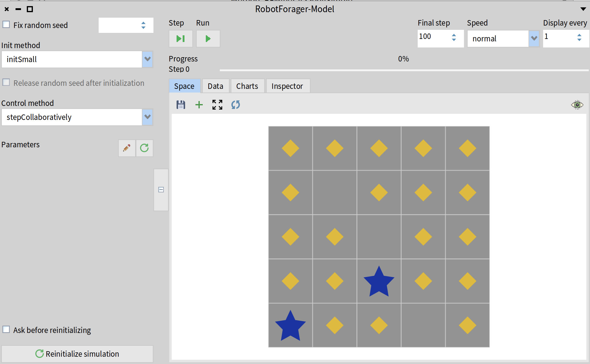Click the eye icon in Space toolbar
Viewport: 590px width, 364px height.
click(x=577, y=105)
